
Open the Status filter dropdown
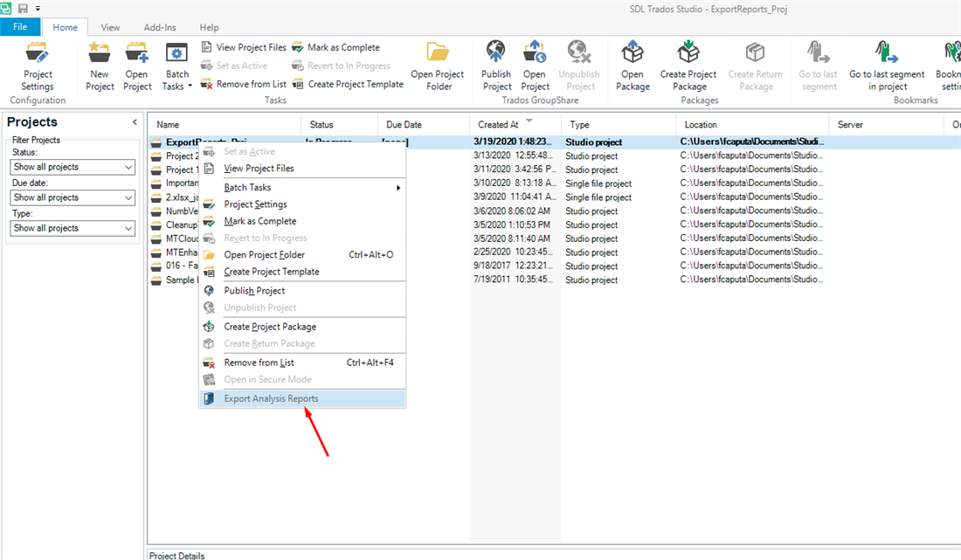73,167
